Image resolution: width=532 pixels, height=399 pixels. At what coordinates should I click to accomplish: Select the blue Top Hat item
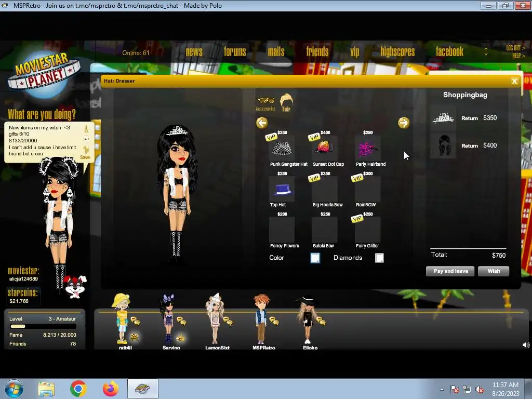point(282,189)
